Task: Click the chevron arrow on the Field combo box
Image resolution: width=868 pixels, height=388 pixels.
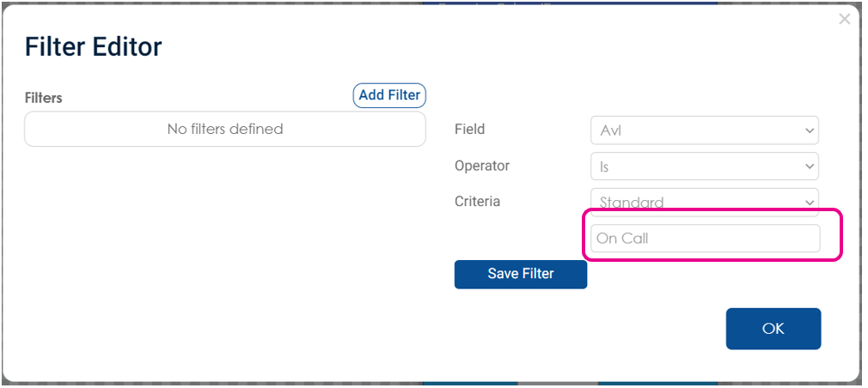Action: click(x=810, y=131)
